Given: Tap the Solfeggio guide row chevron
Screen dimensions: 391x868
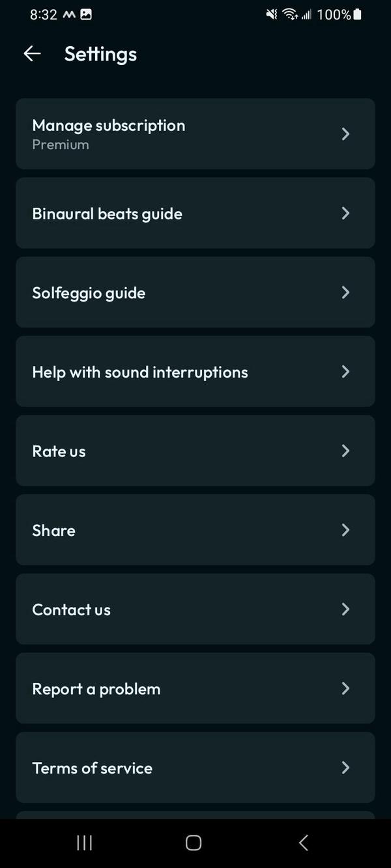Looking at the screenshot, I should tap(345, 292).
